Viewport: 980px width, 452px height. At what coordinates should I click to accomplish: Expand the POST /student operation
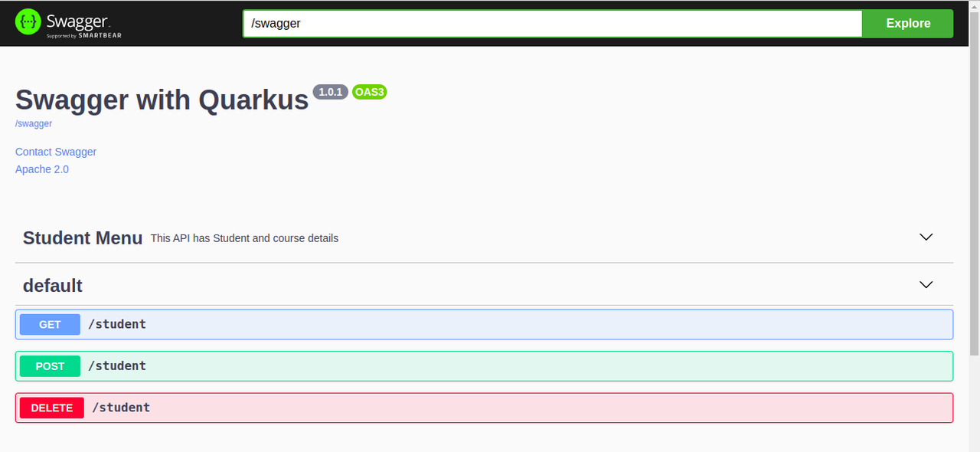pyautogui.click(x=484, y=366)
